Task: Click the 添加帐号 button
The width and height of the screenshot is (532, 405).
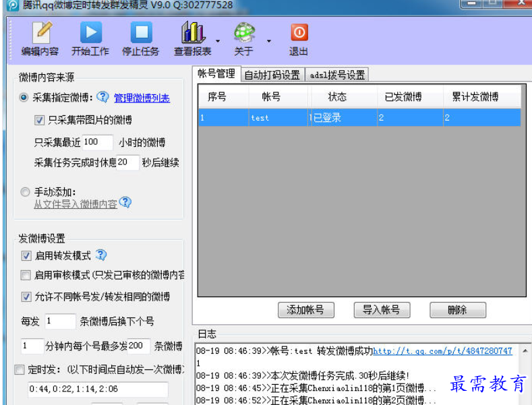Action: pyautogui.click(x=305, y=310)
